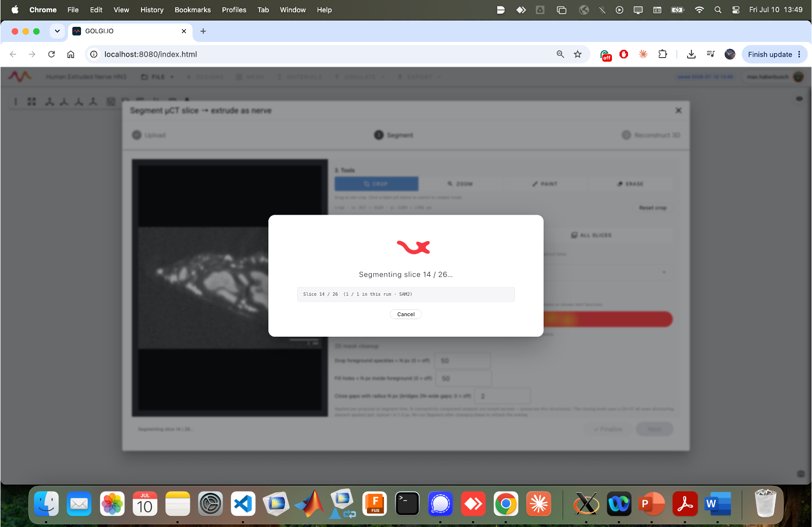Viewport: 812px width, 527px height.
Task: Open the History menu
Action: (x=152, y=10)
